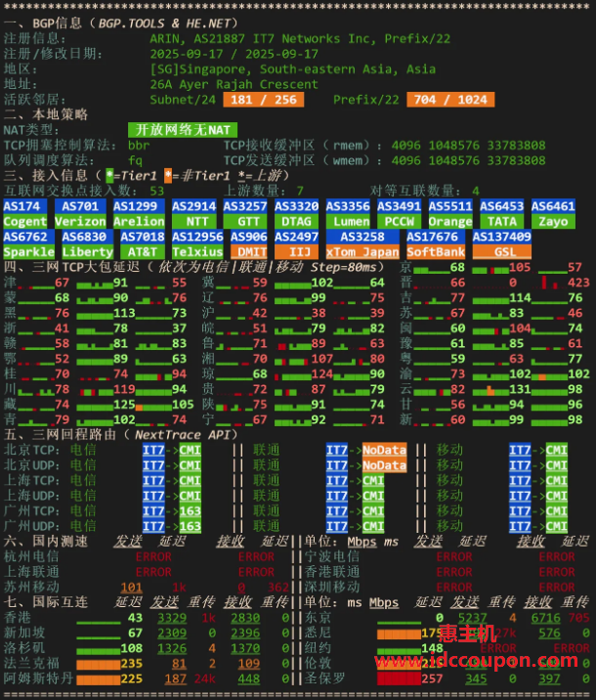The width and height of the screenshot is (596, 700).
Task: Click NoData in 北京TCP 联通 route
Action: click(384, 450)
